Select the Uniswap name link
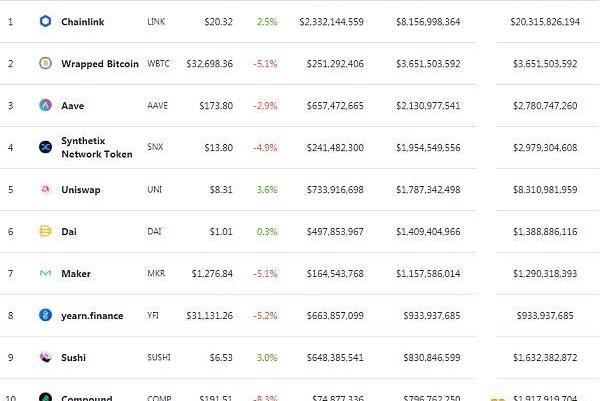600x401 pixels. pyautogui.click(x=80, y=189)
